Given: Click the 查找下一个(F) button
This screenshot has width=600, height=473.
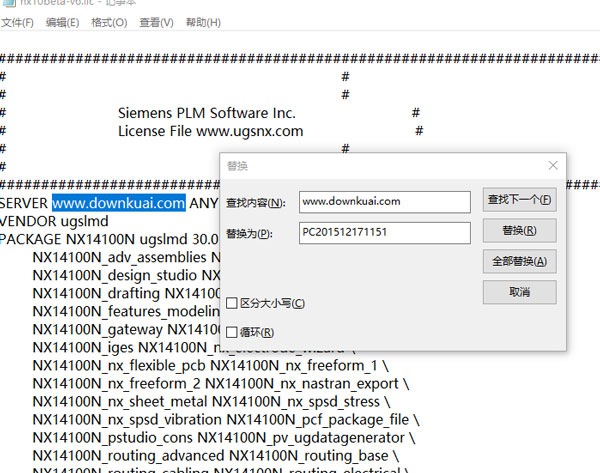Looking at the screenshot, I should [519, 200].
